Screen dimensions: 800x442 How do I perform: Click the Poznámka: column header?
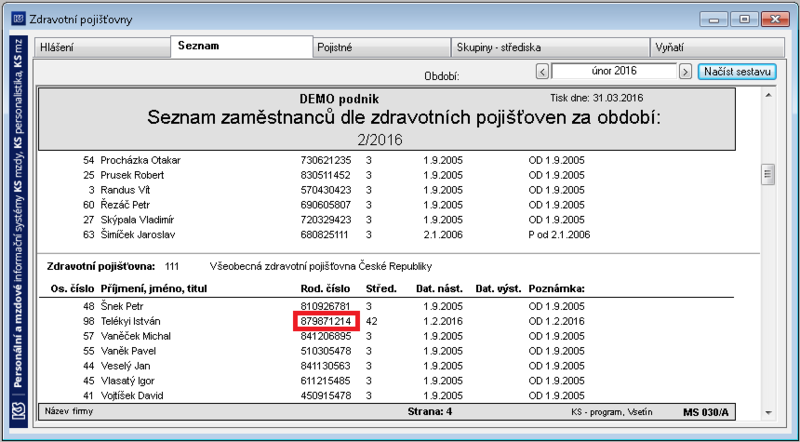tap(557, 289)
